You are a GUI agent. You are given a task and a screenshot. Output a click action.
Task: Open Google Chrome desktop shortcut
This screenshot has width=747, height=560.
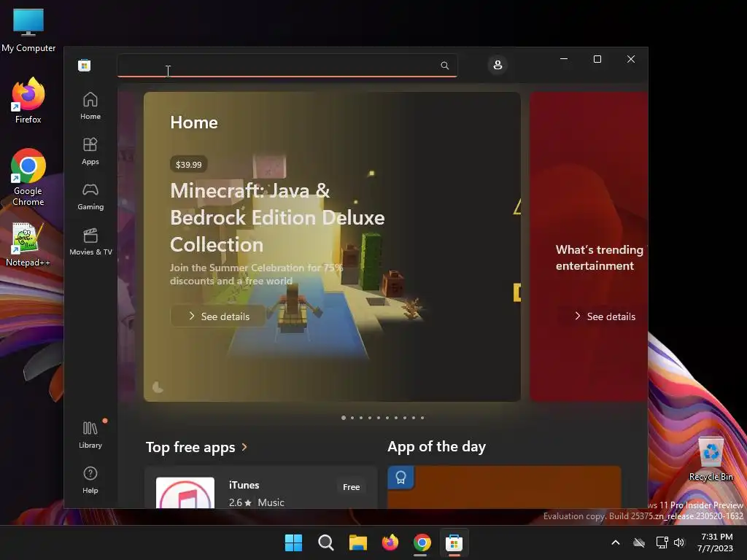28,177
